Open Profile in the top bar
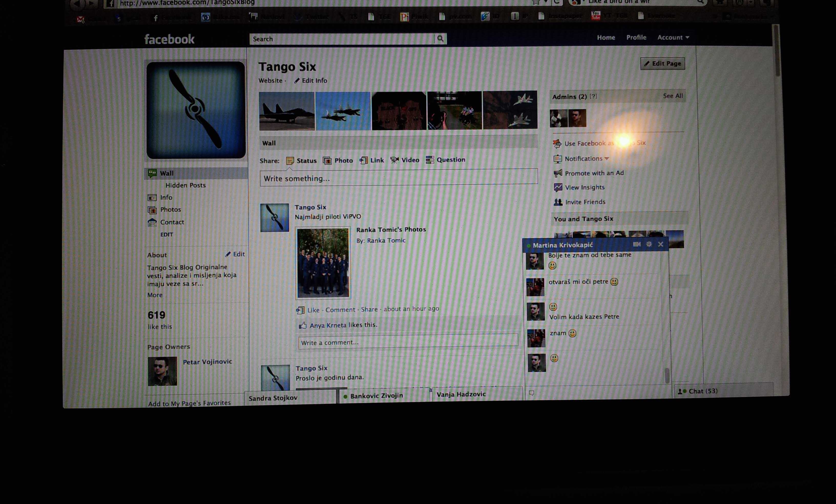 pyautogui.click(x=636, y=37)
